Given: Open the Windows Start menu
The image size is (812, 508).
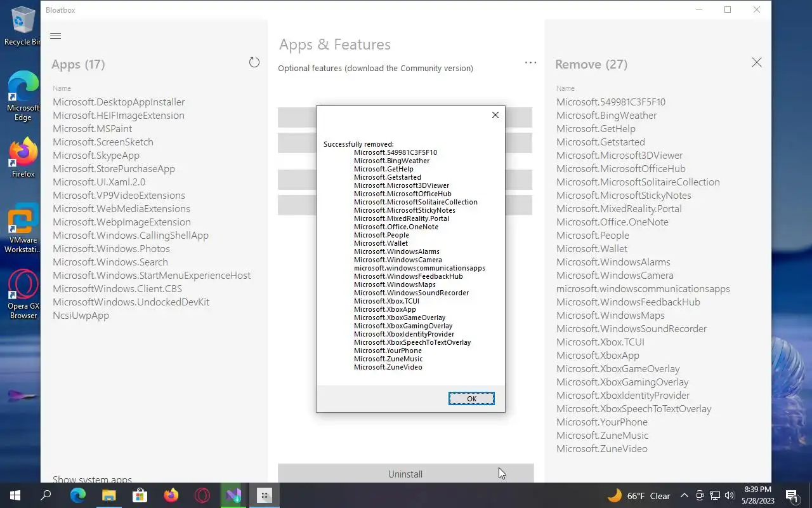Looking at the screenshot, I should click(x=15, y=495).
